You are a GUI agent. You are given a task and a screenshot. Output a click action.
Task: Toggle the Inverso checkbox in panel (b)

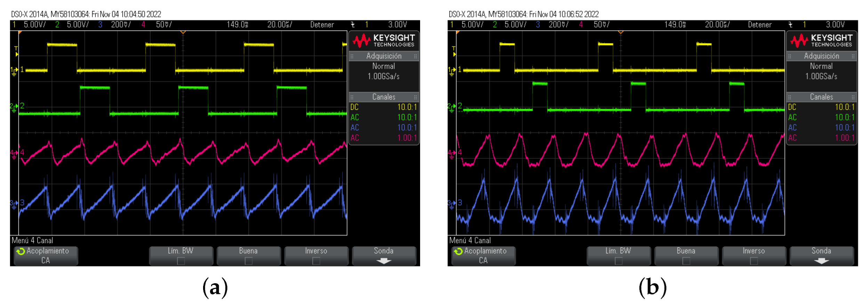pos(753,261)
